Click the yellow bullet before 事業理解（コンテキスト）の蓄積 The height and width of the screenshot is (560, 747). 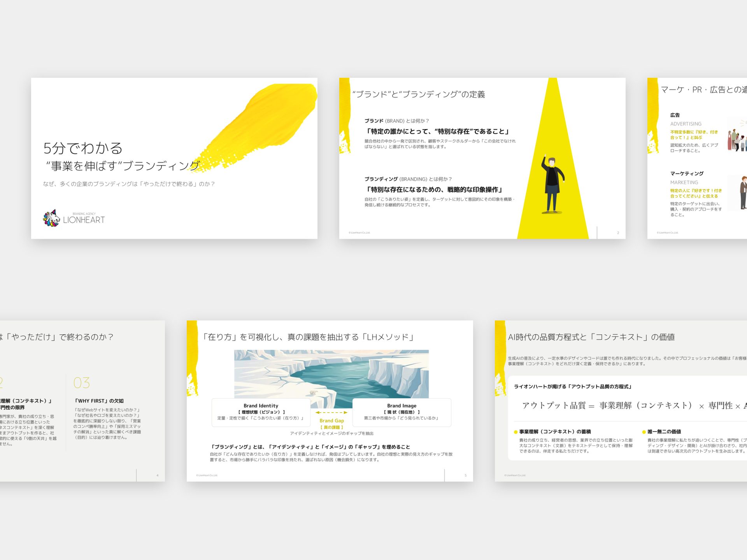516,432
